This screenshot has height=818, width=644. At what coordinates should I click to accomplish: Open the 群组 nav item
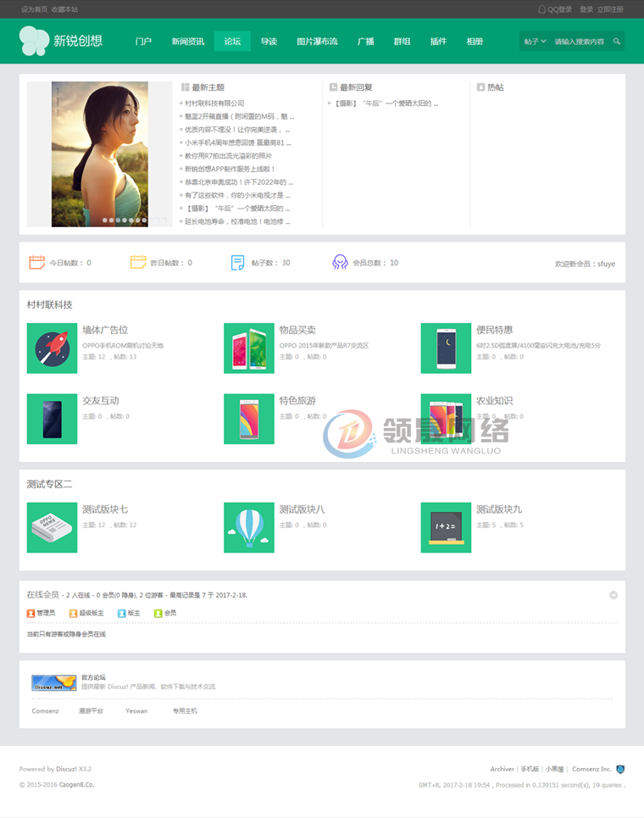402,42
